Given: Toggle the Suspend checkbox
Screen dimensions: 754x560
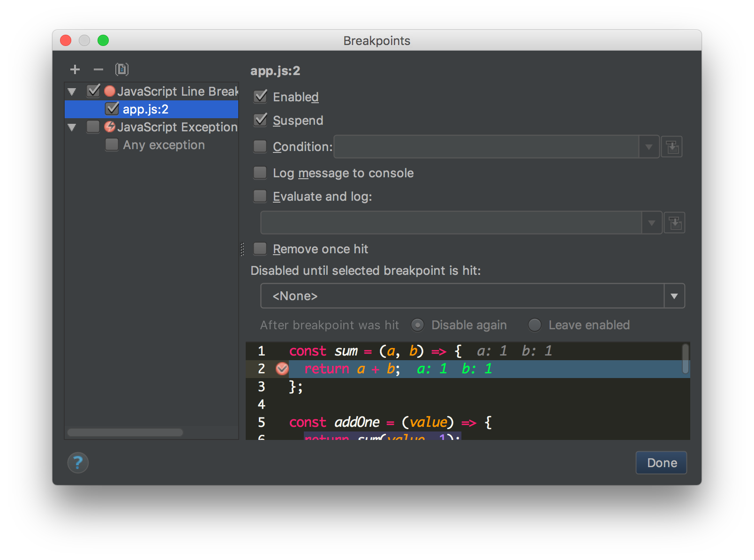Looking at the screenshot, I should click(x=260, y=120).
